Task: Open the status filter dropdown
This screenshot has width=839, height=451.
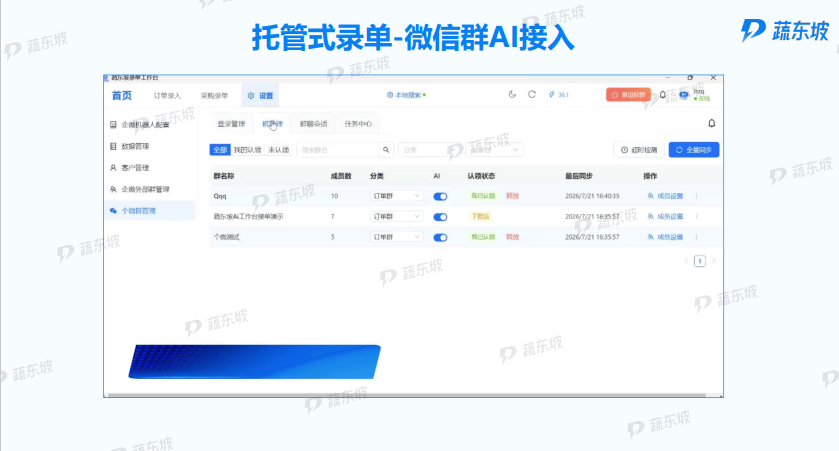Action: coord(494,150)
